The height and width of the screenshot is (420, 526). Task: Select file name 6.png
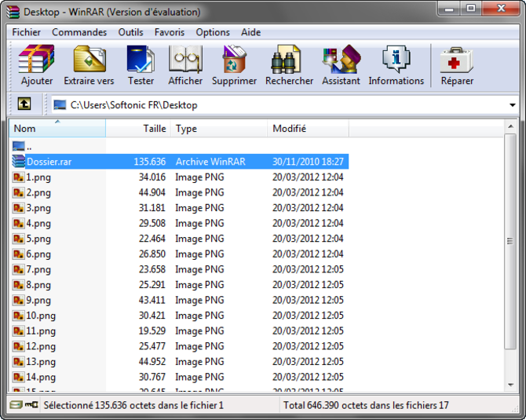(38, 254)
